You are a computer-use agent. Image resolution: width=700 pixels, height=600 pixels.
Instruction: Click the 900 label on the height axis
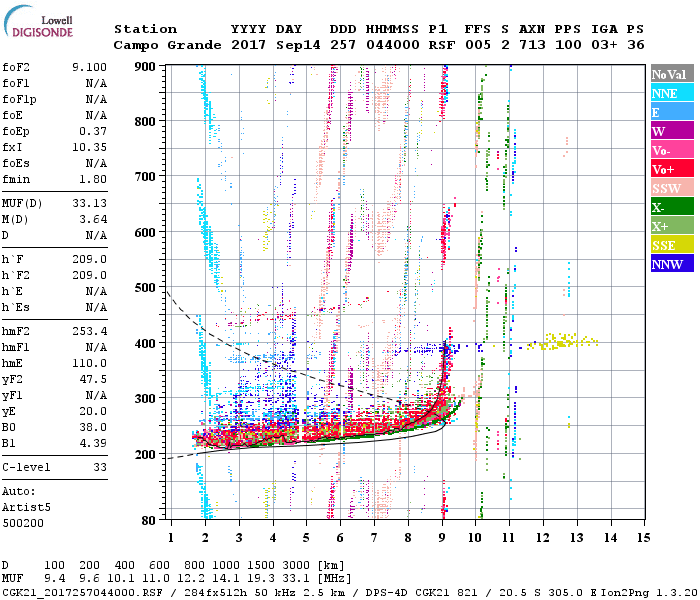click(148, 66)
